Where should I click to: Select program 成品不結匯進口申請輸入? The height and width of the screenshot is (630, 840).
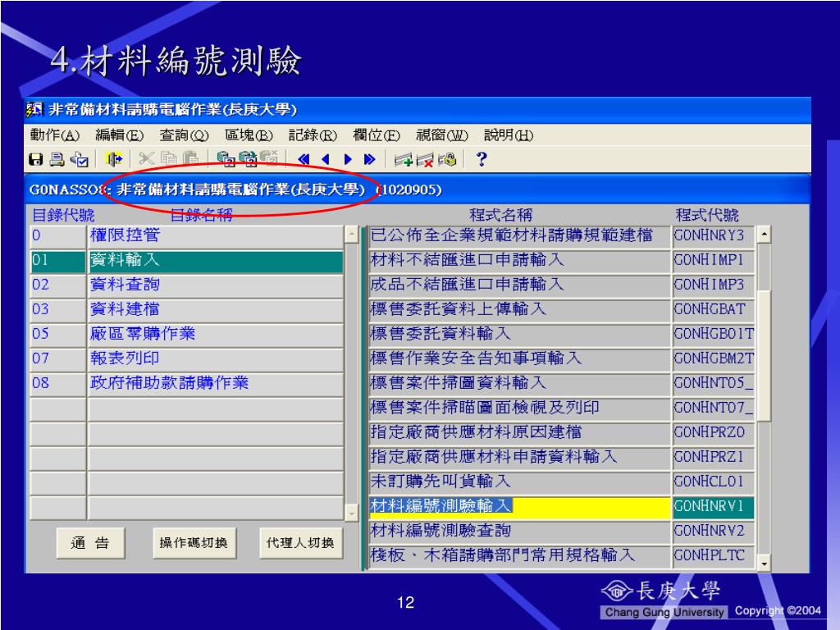pyautogui.click(x=519, y=285)
